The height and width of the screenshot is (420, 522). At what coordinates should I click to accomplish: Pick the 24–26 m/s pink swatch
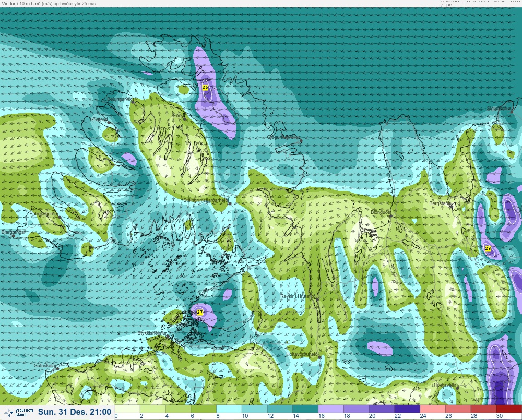432,409
